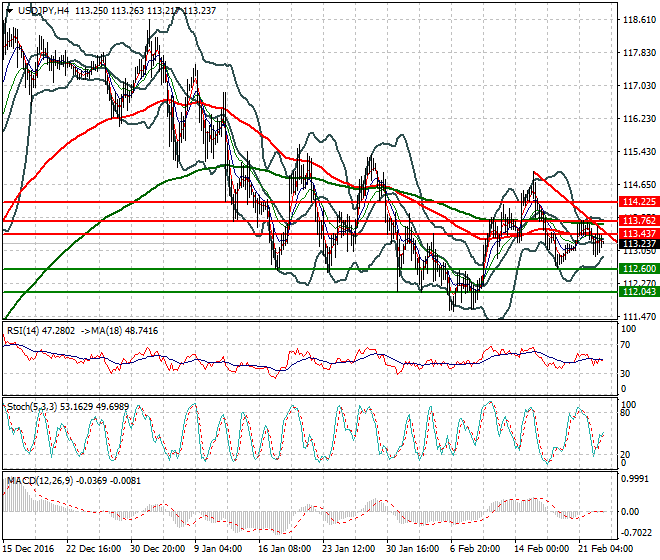660x560 pixels.
Task: Click the 30 Jan 16:00 time label
Action: (x=412, y=549)
